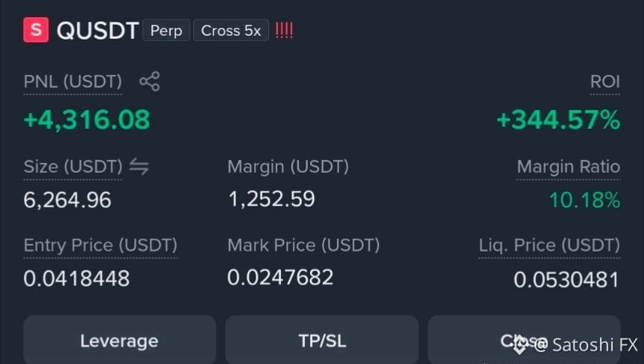Screen dimensions: 644x364
Task: Show the Size (USDT) label explanation
Action: 73,167
